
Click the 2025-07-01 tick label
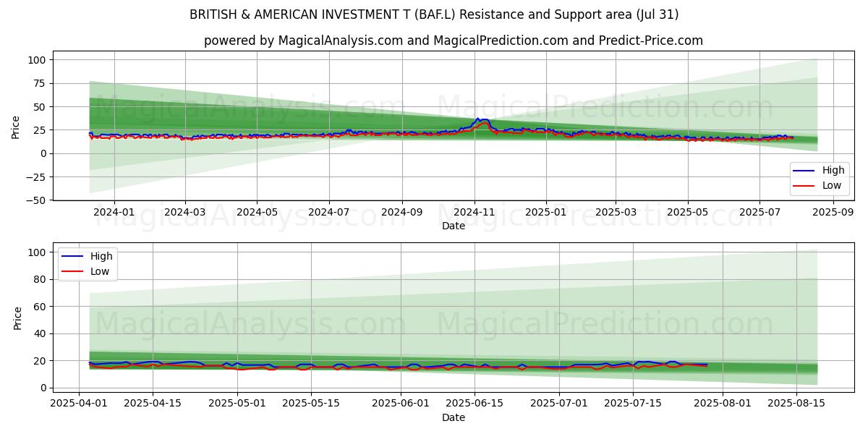click(560, 404)
